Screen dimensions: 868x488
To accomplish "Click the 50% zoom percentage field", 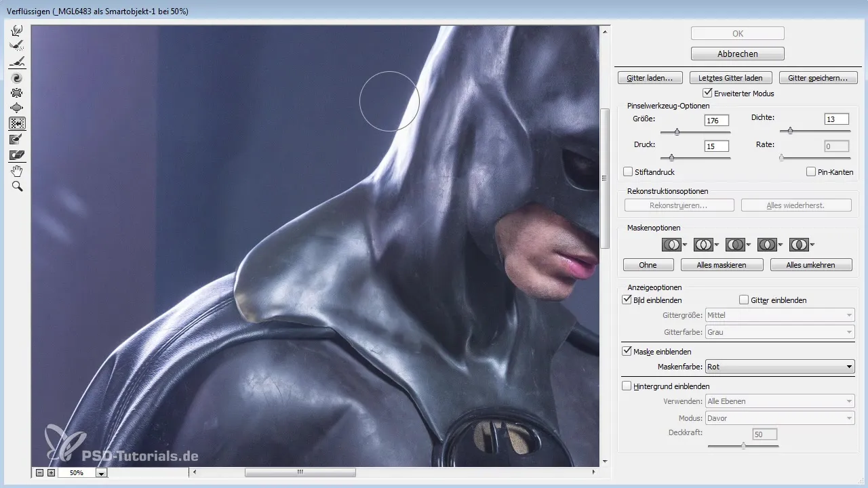I will pos(76,473).
